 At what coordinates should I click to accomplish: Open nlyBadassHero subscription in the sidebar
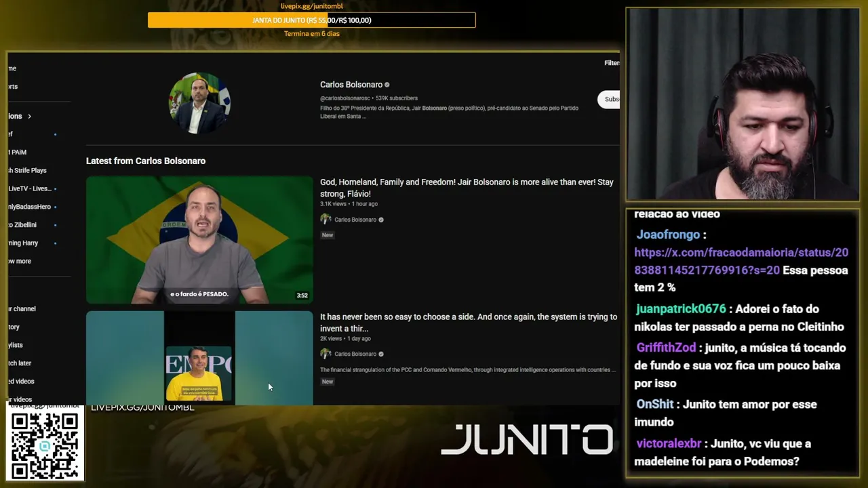click(x=29, y=207)
